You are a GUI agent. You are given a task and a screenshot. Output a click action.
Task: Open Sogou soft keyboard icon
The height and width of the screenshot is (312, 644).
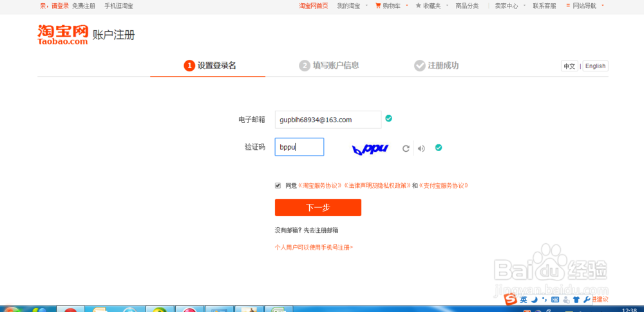point(555,300)
